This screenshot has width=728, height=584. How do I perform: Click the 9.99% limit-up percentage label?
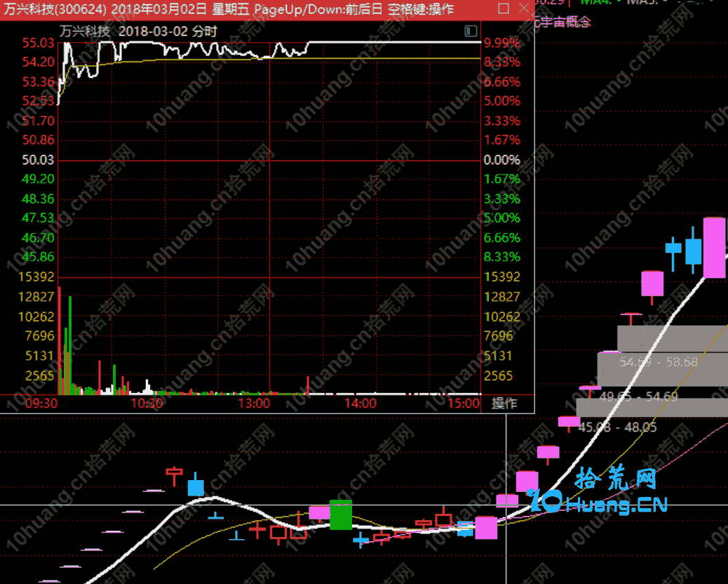502,44
